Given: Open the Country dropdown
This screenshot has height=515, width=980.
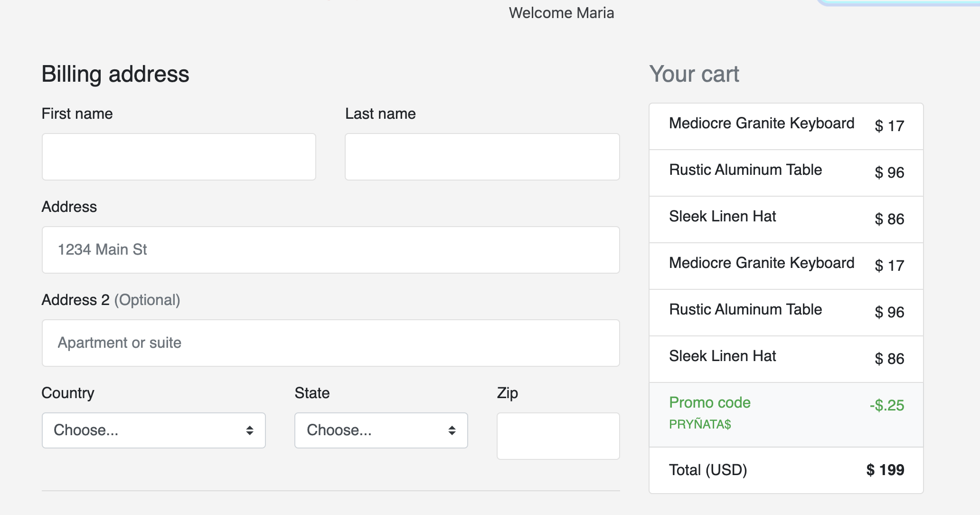Looking at the screenshot, I should coord(153,430).
